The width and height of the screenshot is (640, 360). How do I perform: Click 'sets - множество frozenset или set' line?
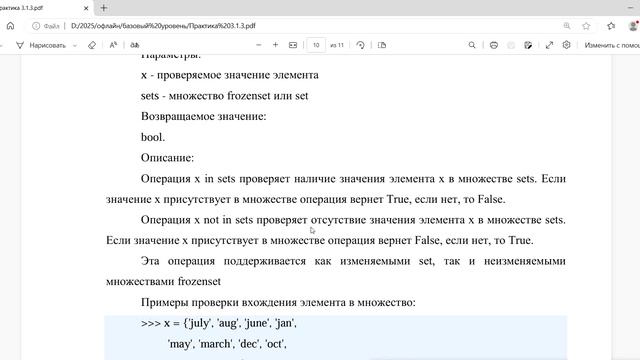(224, 96)
